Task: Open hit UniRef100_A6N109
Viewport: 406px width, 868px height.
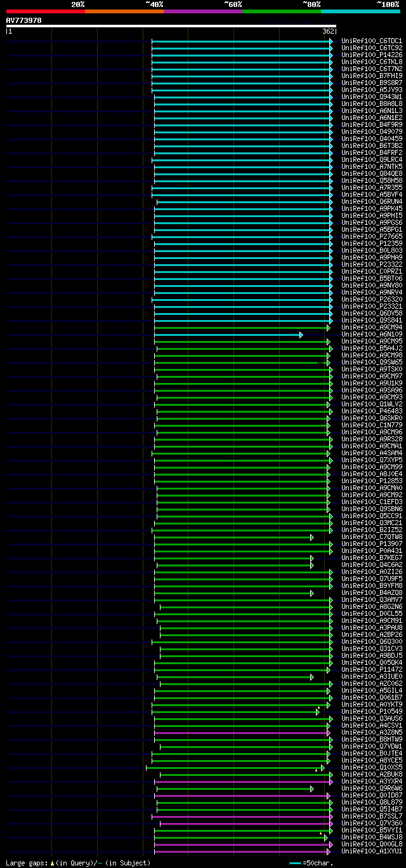Action: tap(372, 335)
